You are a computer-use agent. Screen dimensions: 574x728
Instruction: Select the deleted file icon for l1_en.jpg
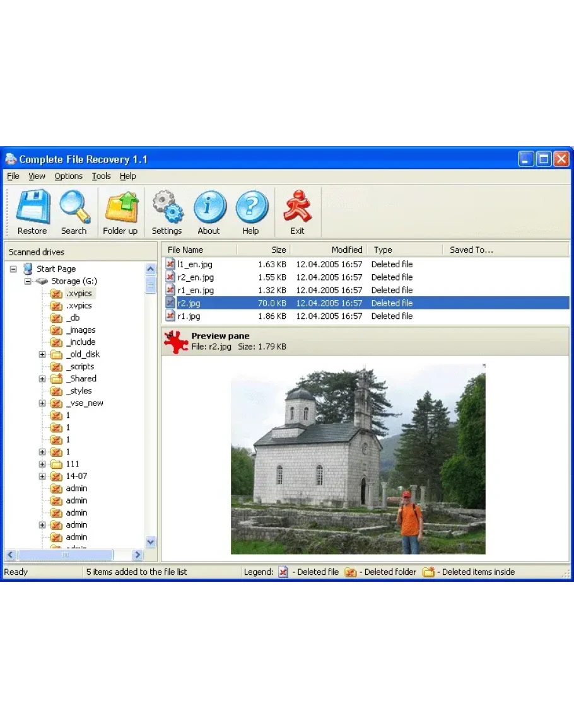coord(170,264)
